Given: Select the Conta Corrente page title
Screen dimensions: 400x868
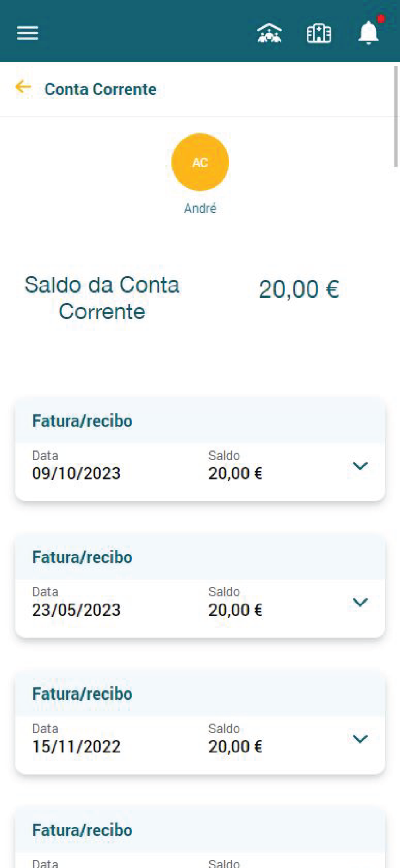Looking at the screenshot, I should (x=100, y=89).
